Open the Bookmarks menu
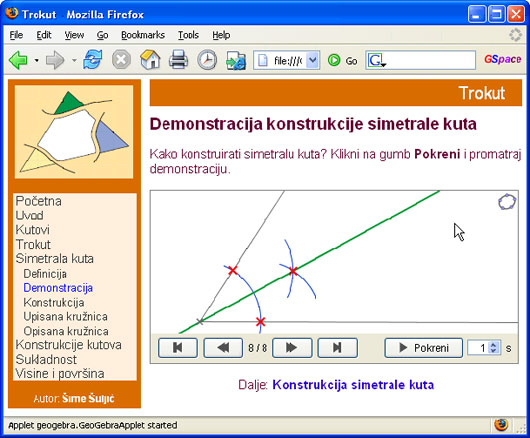 click(143, 35)
